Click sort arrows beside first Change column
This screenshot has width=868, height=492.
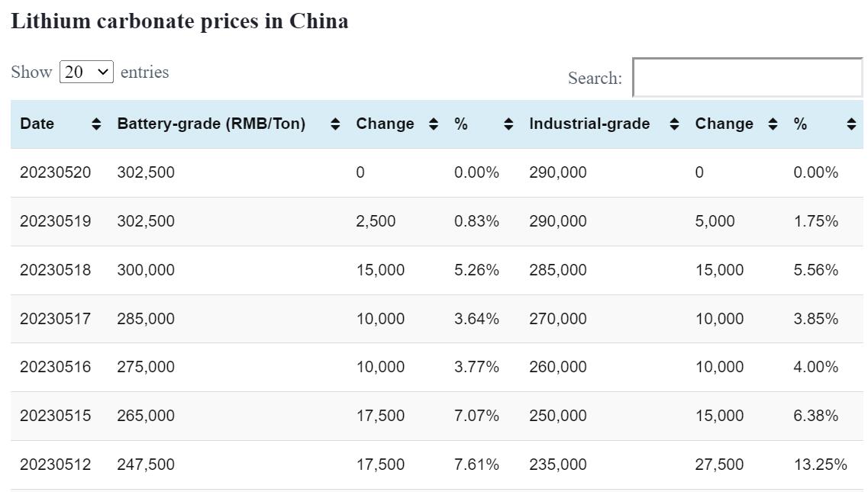pyautogui.click(x=434, y=124)
